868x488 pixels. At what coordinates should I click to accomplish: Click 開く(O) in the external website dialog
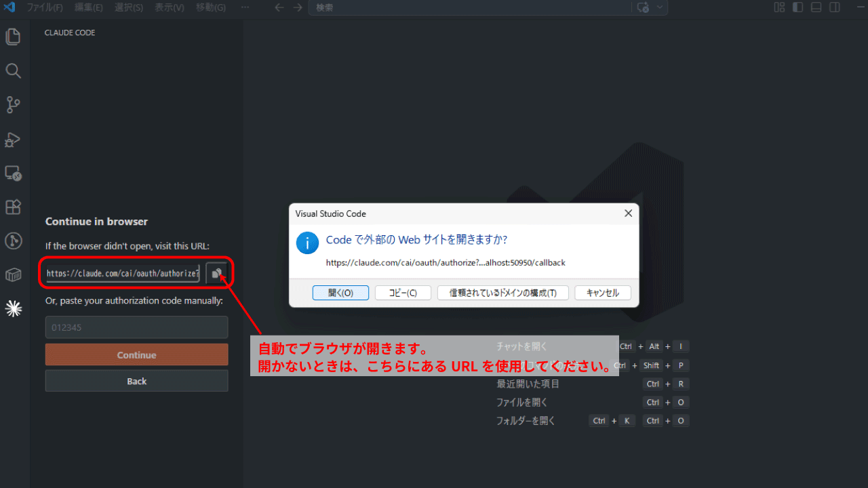pos(340,292)
